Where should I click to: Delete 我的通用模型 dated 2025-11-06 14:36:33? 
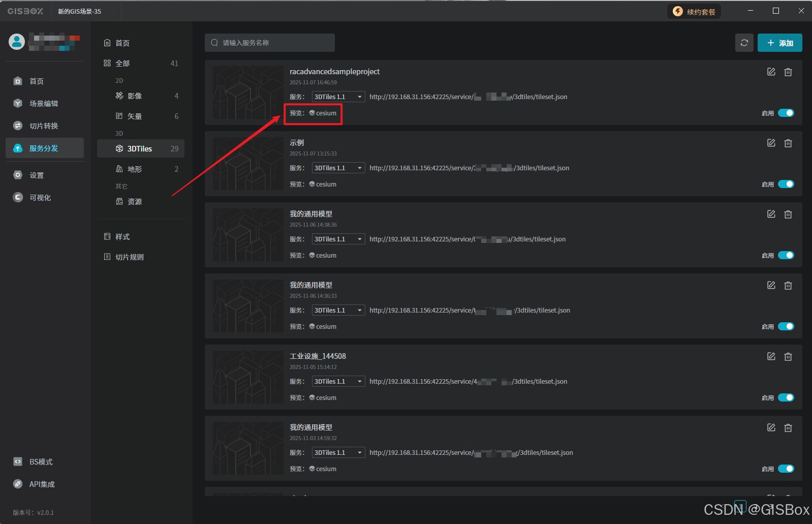[x=788, y=286]
